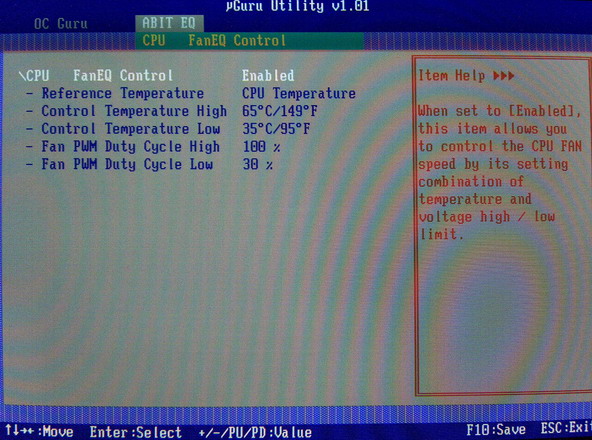Toggle the CPU FanEQ Control Enabled value

[x=268, y=76]
